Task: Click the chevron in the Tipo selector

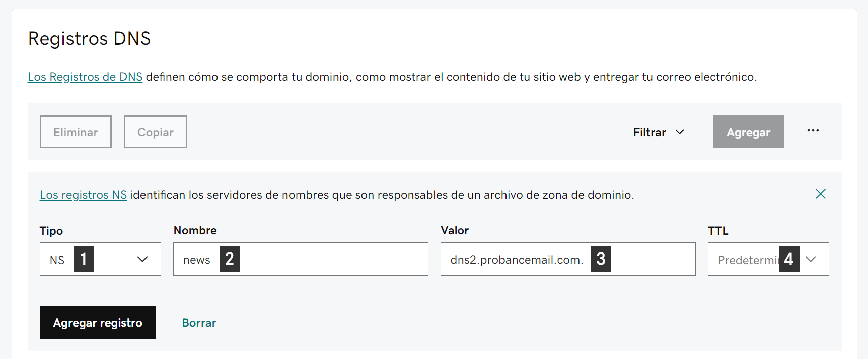Action: (x=142, y=259)
